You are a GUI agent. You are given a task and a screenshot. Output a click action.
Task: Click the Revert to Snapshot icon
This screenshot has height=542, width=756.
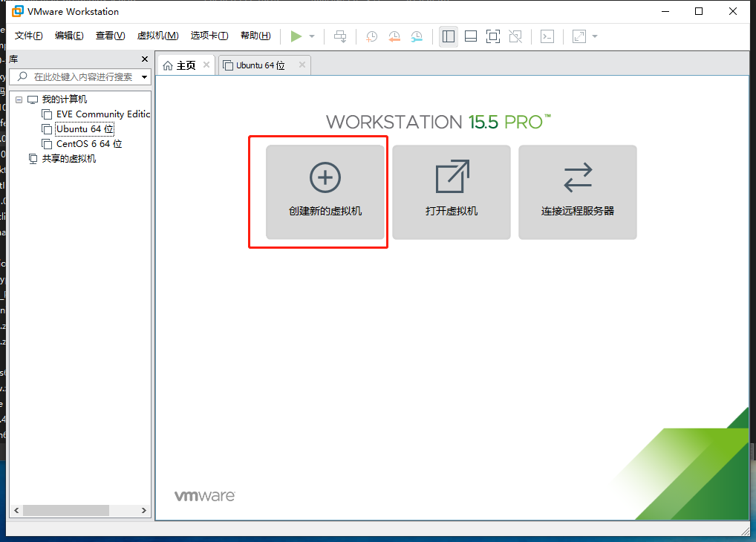click(394, 36)
